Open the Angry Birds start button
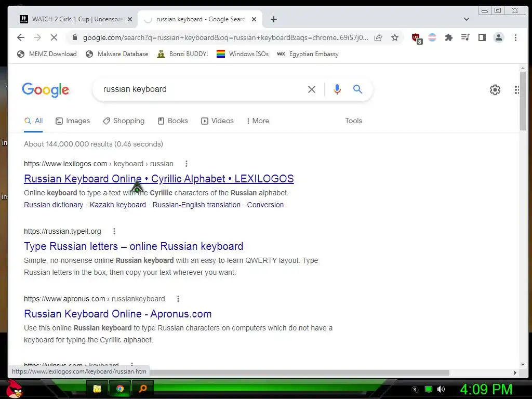Viewport: 532px width, 399px height. (14, 389)
